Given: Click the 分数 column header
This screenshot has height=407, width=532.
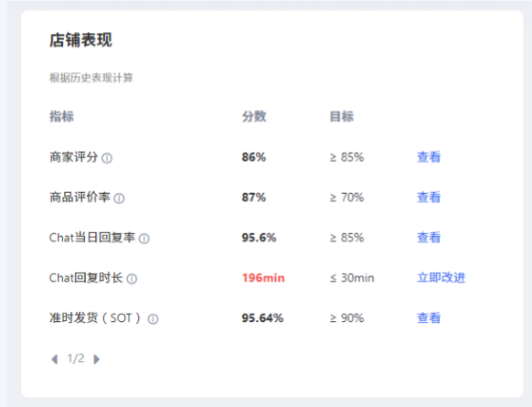Looking at the screenshot, I should click(254, 116).
